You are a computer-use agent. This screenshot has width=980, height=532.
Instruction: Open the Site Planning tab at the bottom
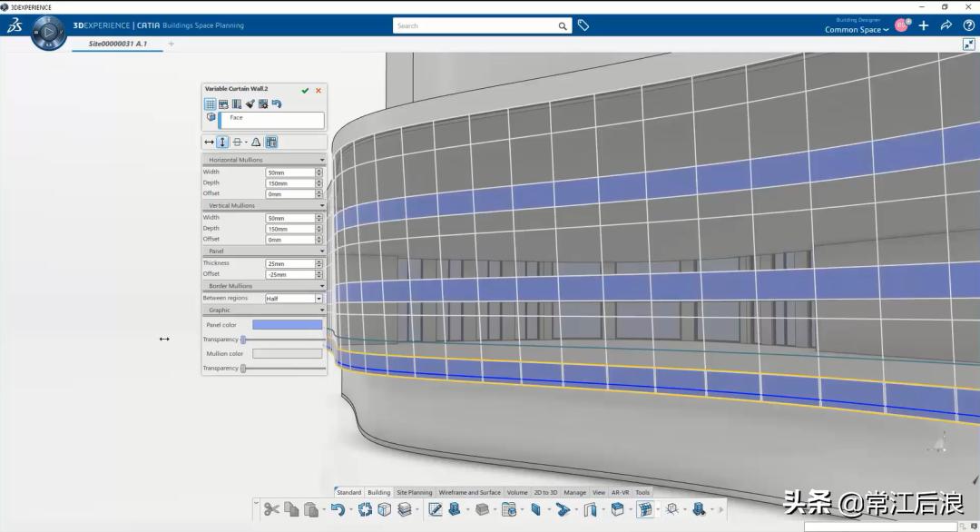pyautogui.click(x=414, y=492)
